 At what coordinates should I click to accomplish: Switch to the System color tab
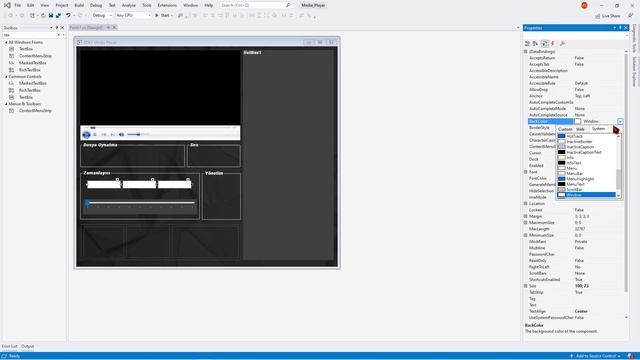click(x=598, y=129)
